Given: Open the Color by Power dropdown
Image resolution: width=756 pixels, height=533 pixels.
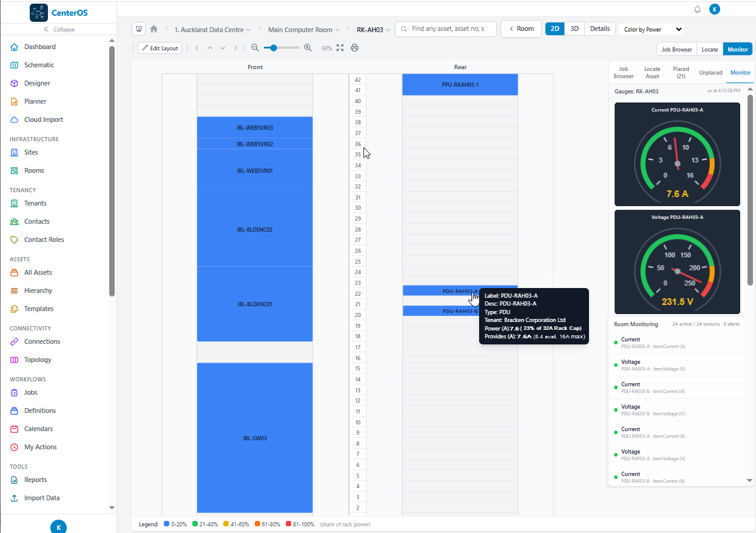Looking at the screenshot, I should point(653,29).
